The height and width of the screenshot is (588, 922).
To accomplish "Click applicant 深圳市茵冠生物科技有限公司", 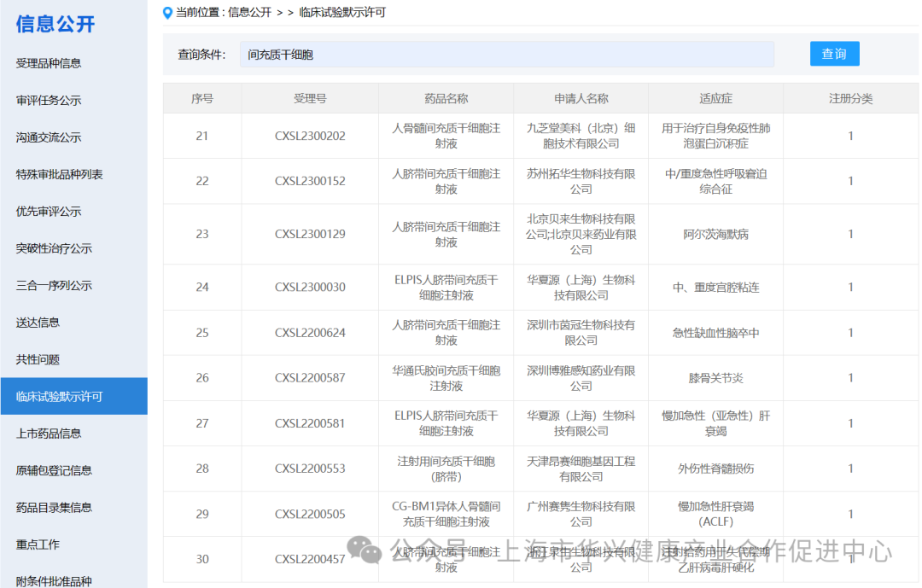I will (x=581, y=333).
